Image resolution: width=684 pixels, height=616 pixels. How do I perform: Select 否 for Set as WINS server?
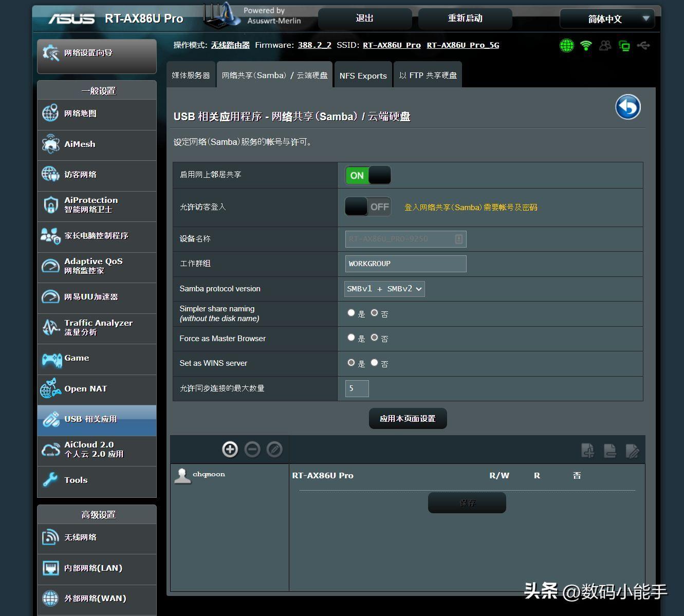click(374, 362)
